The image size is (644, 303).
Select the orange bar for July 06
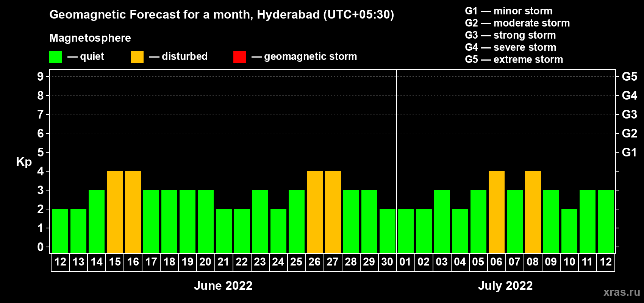497,212
